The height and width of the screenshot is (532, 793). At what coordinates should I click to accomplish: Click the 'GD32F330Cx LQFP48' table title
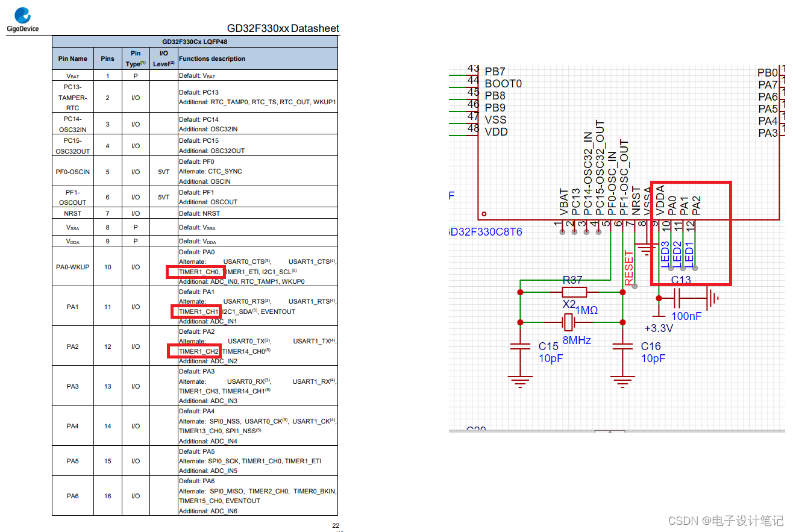coord(194,42)
